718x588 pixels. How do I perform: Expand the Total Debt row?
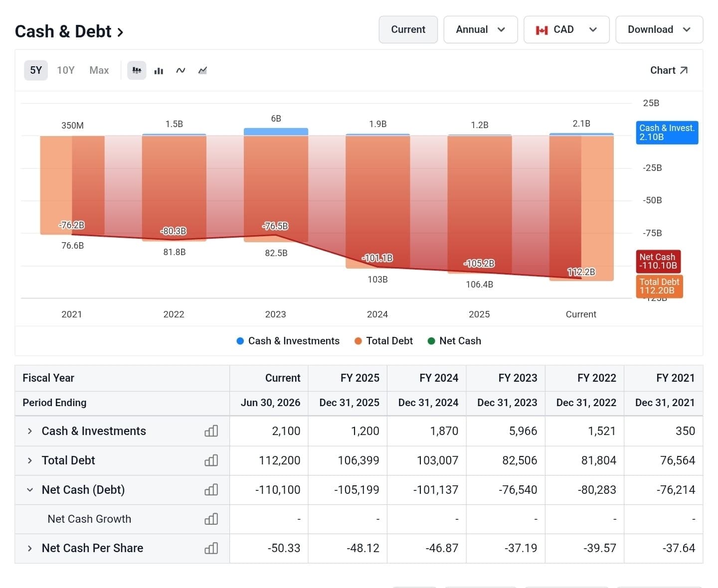pyautogui.click(x=30, y=460)
